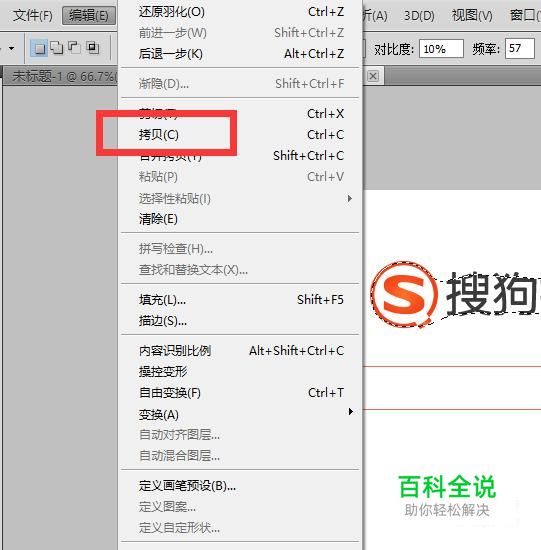Click 查找和替换文本(X)... menu item
This screenshot has height=550, width=541.
pyautogui.click(x=240, y=270)
